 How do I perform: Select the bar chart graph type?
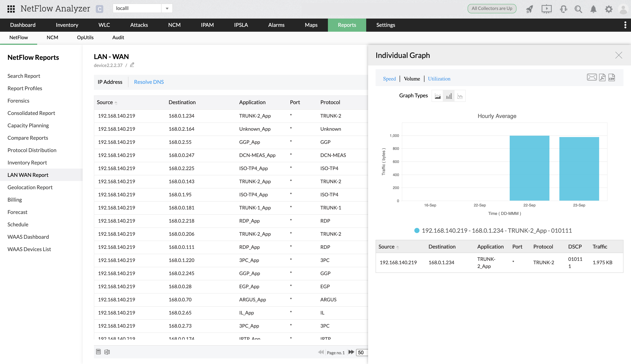click(x=449, y=96)
